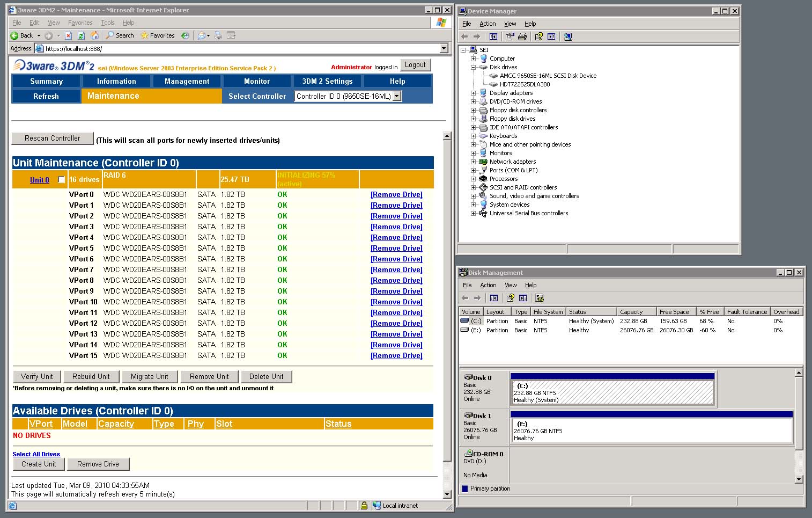Click the Delete Unit button
The width and height of the screenshot is (812, 518).
pos(267,377)
